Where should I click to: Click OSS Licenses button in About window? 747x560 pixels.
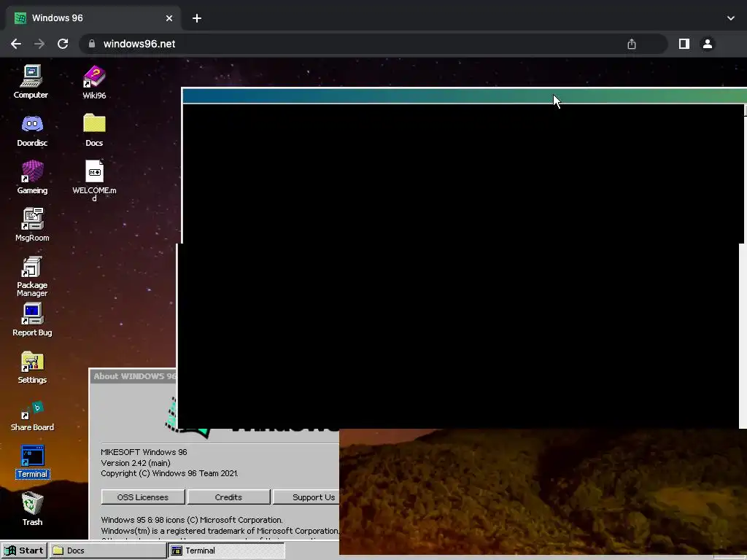click(143, 497)
